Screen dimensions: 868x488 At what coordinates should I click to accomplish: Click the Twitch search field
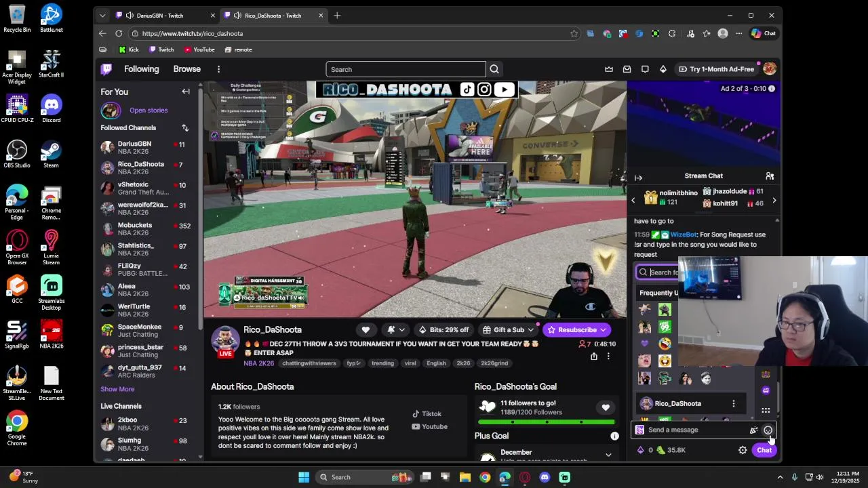click(x=406, y=69)
